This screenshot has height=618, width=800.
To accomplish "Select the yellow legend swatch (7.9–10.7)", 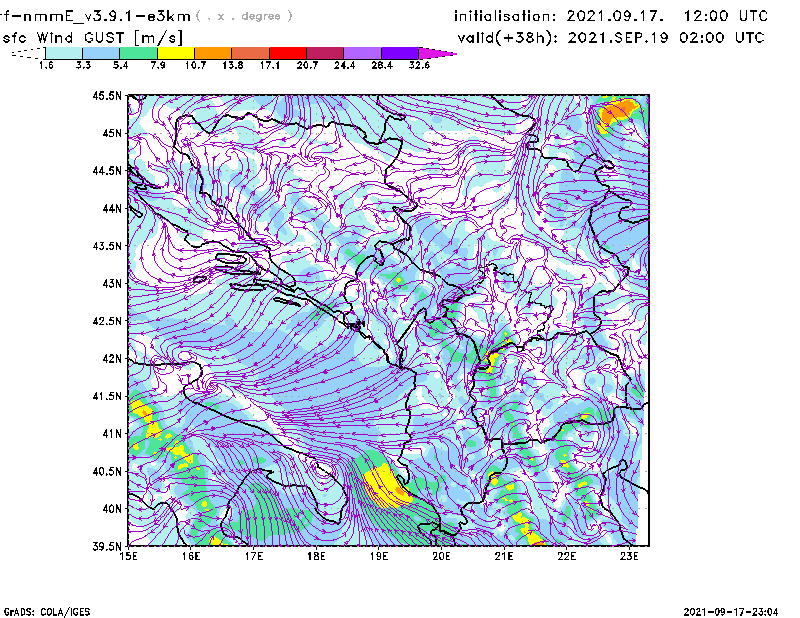I will (x=176, y=53).
